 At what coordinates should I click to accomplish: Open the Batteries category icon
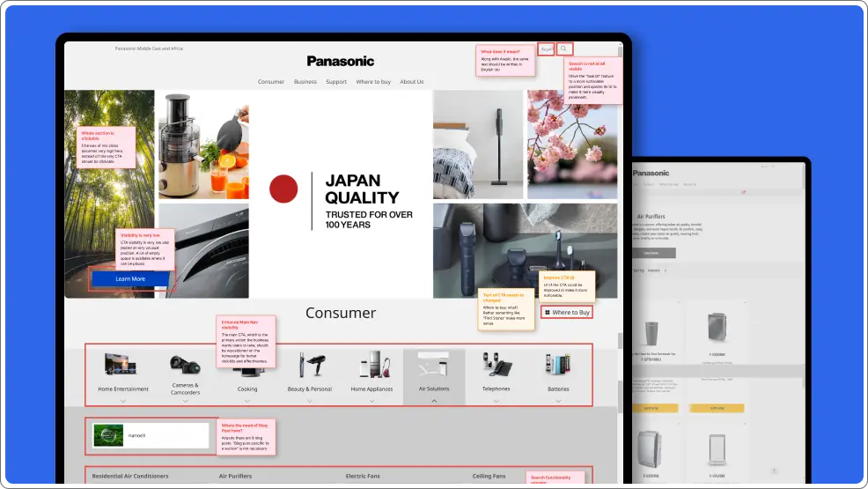click(x=558, y=365)
